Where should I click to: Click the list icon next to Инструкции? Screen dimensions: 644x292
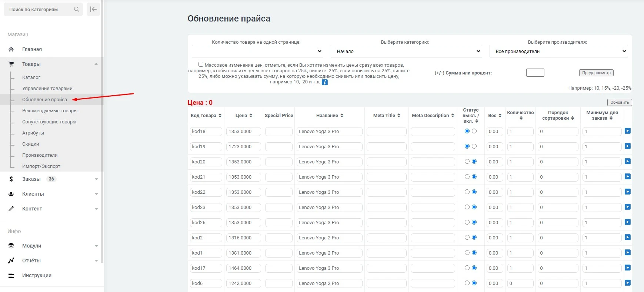tap(11, 275)
